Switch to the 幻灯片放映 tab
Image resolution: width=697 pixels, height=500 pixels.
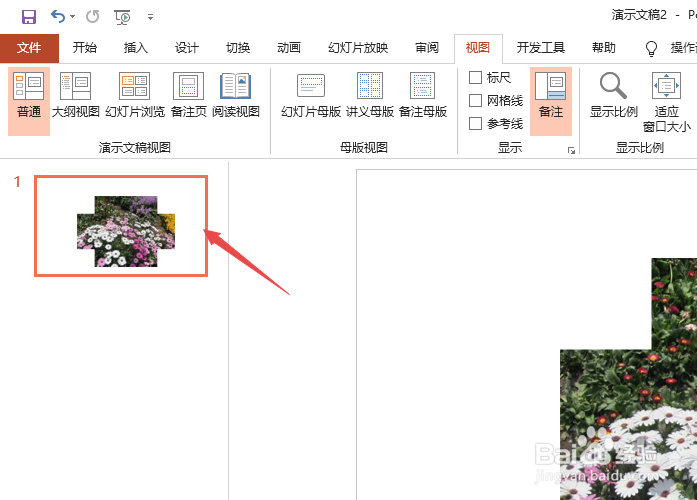(358, 48)
